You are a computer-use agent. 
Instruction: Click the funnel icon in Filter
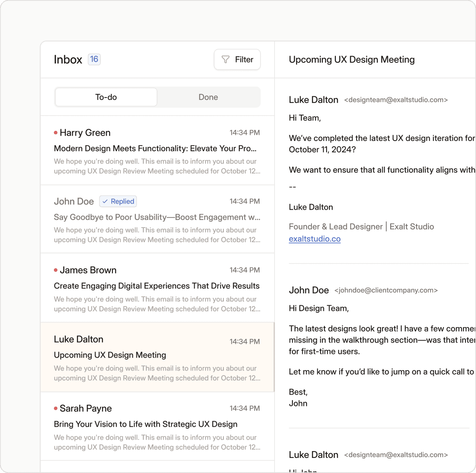click(225, 60)
